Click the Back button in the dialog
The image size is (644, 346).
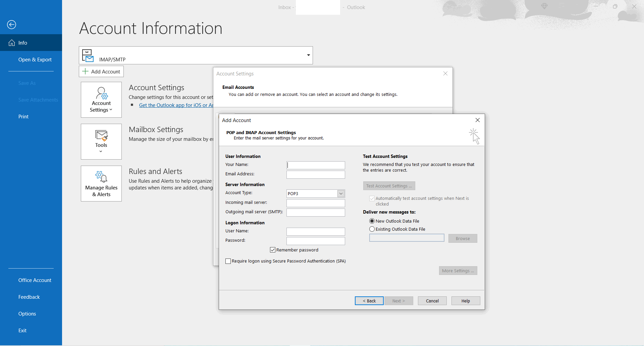tap(369, 301)
